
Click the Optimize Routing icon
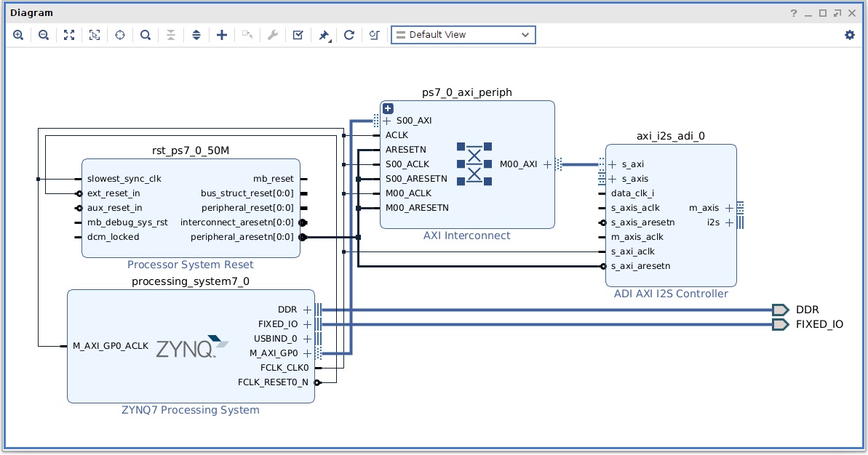click(x=374, y=35)
